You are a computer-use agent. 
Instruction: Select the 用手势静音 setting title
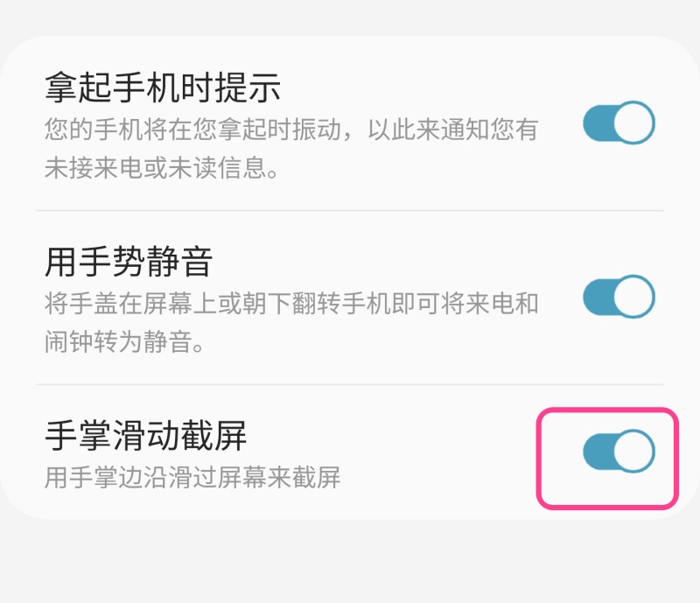point(129,261)
